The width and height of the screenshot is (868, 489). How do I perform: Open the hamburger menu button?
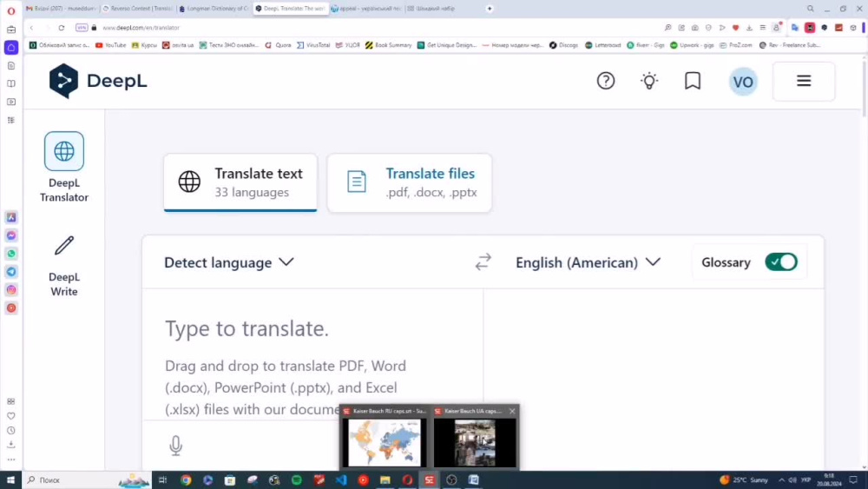pyautogui.click(x=804, y=81)
